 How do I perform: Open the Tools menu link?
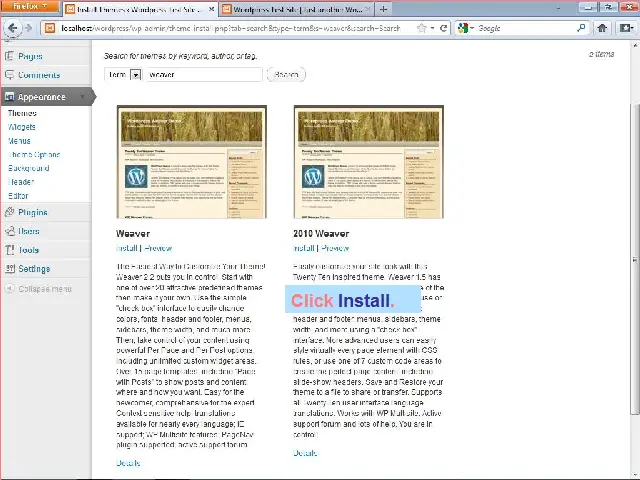point(28,250)
